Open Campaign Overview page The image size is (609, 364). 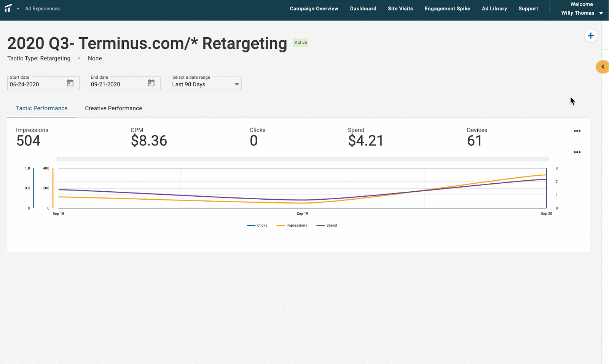(x=314, y=9)
